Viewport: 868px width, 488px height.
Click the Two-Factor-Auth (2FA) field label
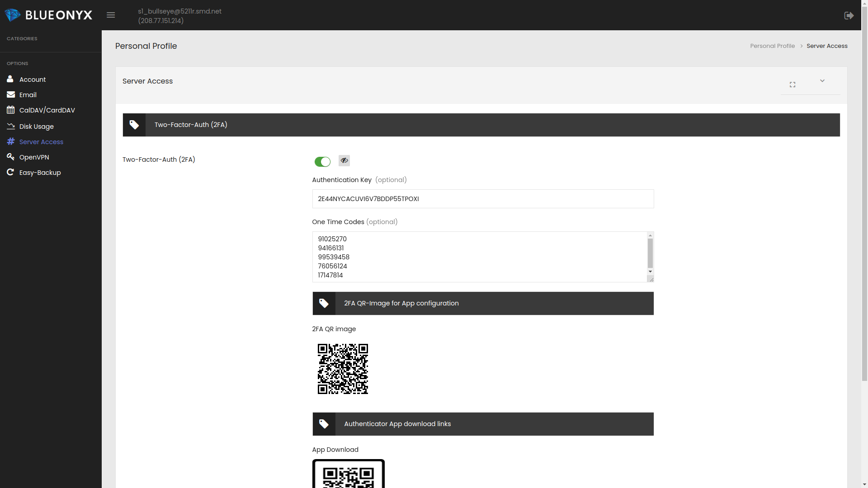(159, 160)
